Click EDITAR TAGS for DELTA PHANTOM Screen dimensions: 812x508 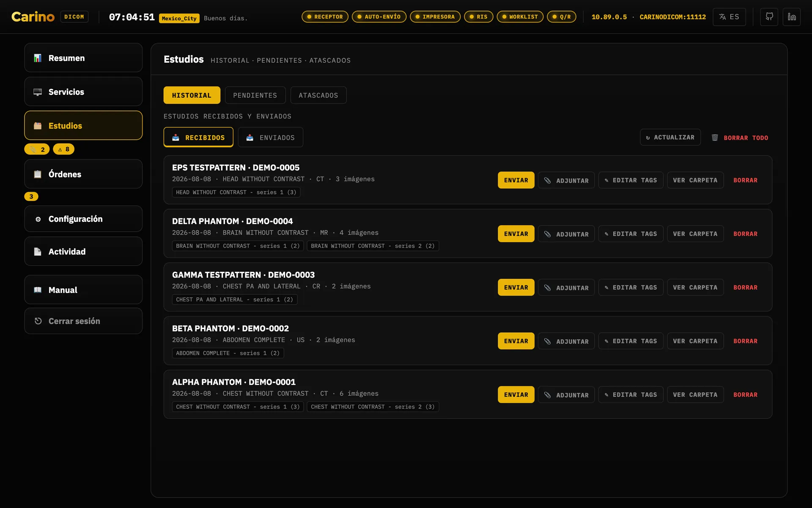click(631, 234)
